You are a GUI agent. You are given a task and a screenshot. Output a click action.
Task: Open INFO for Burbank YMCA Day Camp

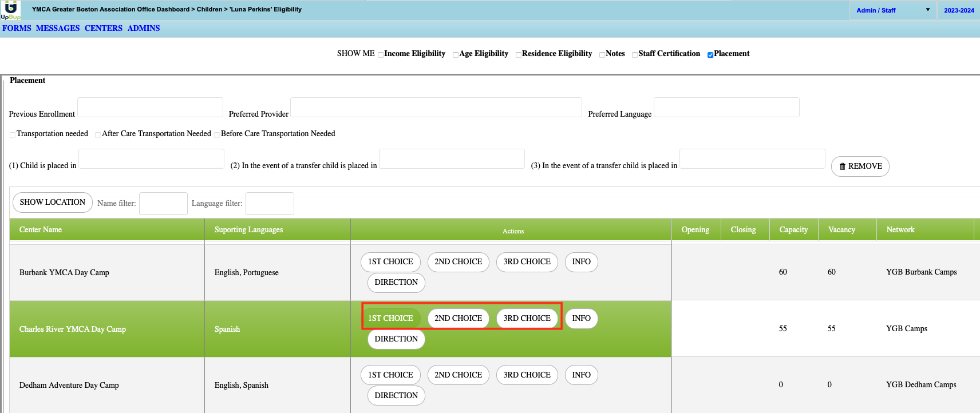(581, 262)
